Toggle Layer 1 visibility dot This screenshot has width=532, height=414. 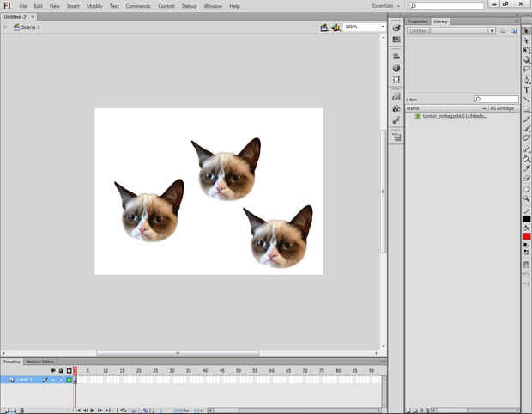[53, 380]
